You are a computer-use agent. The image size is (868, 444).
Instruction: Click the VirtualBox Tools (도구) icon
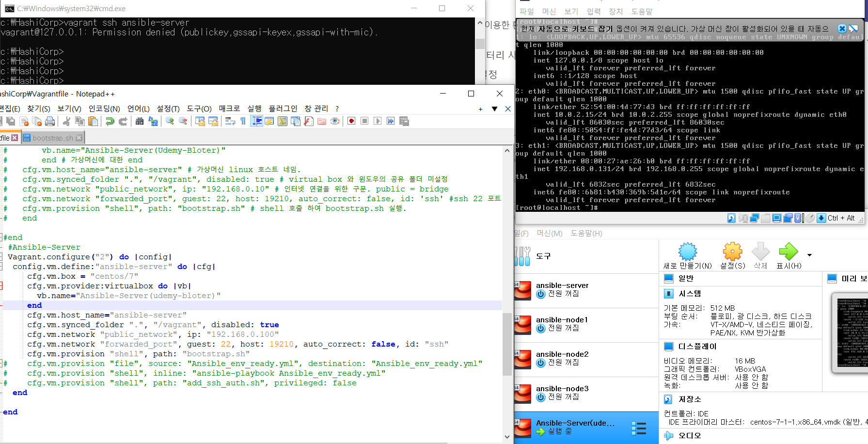coord(522,256)
